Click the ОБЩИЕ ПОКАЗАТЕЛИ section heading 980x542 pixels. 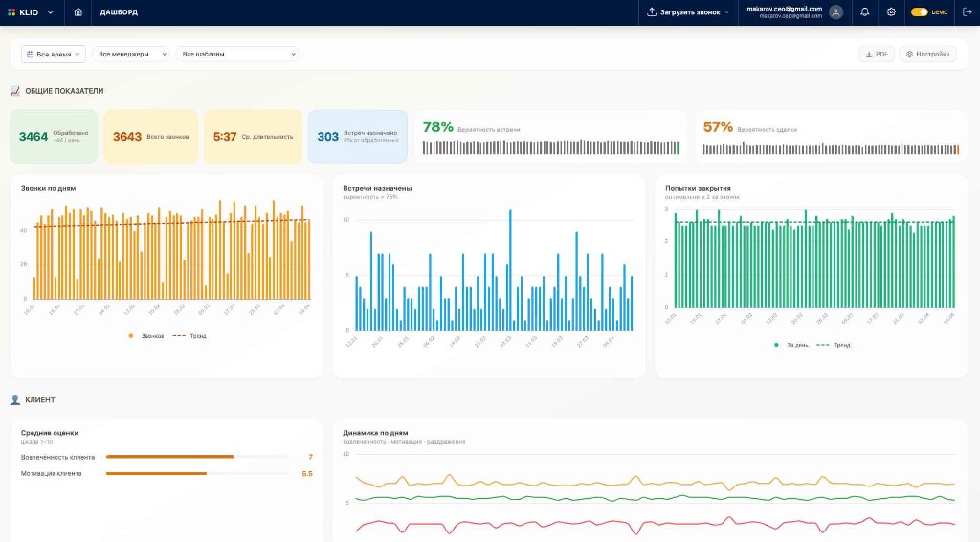coord(64,91)
